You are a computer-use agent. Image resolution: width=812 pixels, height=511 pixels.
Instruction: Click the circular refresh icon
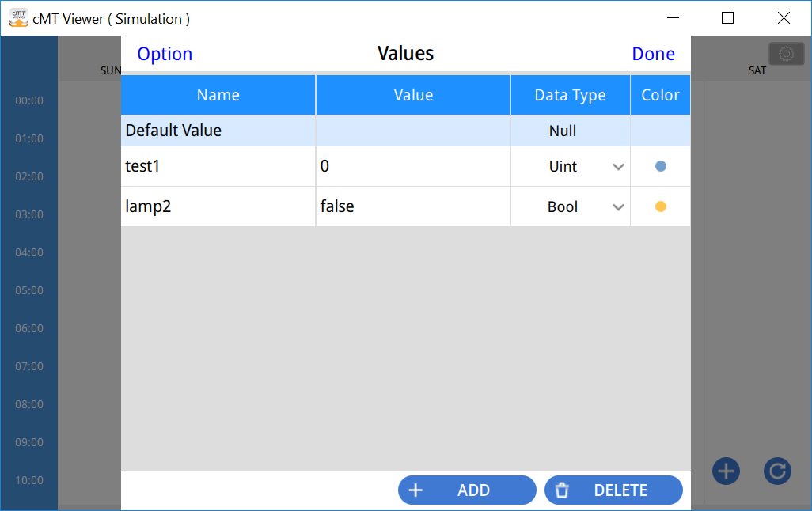tap(777, 471)
